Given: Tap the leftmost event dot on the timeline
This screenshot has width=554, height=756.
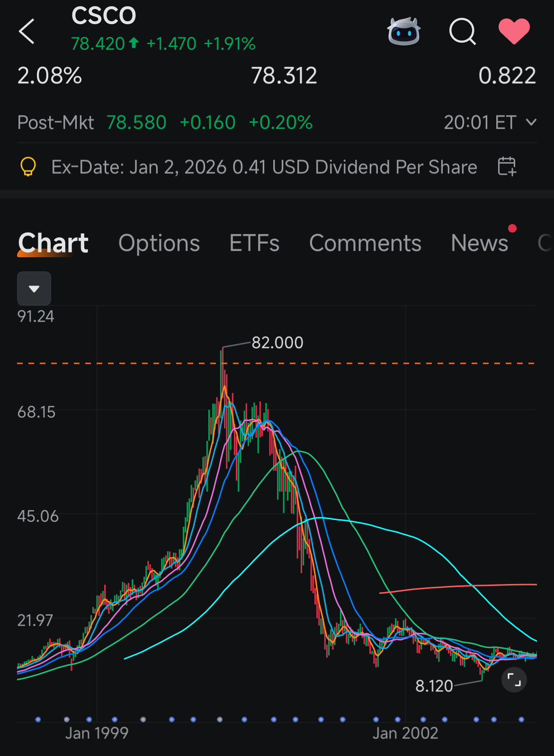Looking at the screenshot, I should 38,720.
